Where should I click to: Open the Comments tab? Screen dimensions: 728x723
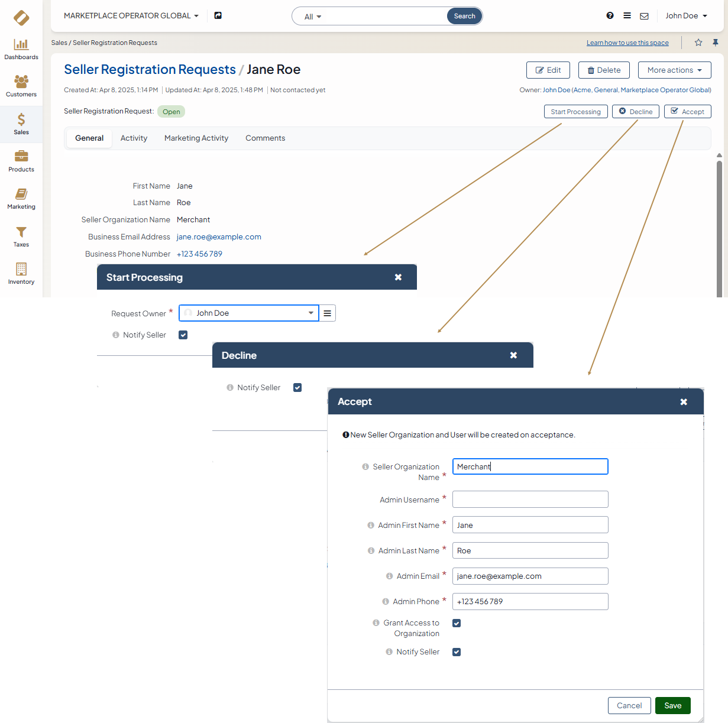(x=265, y=138)
